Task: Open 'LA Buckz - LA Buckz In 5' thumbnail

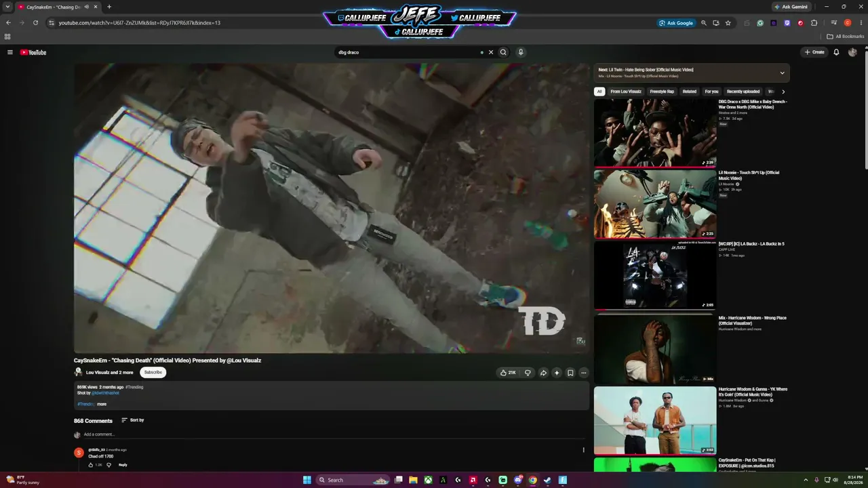Action: tap(655, 275)
